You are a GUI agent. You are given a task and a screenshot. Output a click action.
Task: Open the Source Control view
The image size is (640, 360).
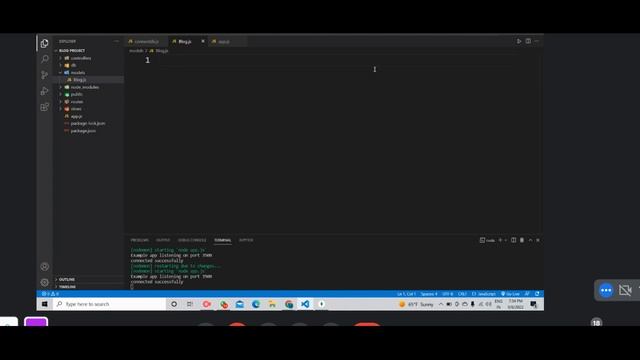coord(44,75)
